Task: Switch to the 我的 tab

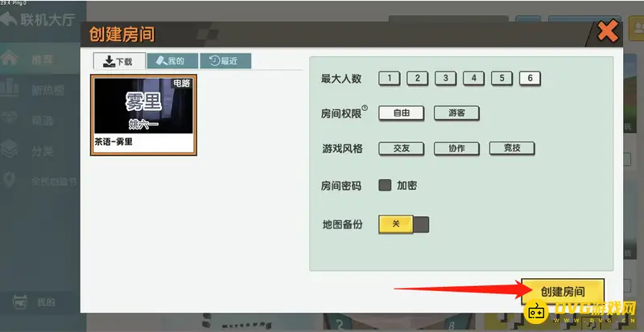Action: coord(172,61)
